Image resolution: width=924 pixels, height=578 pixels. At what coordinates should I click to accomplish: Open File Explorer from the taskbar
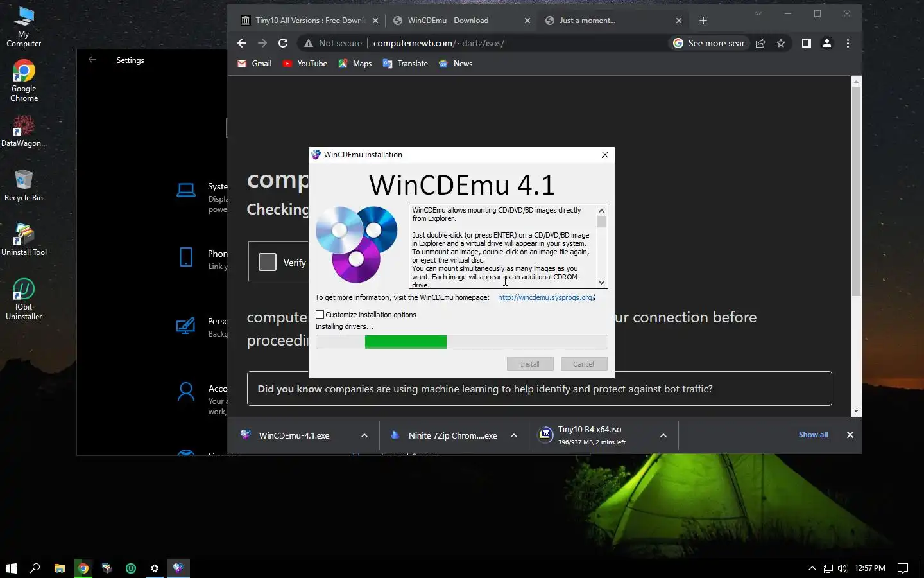click(x=60, y=568)
